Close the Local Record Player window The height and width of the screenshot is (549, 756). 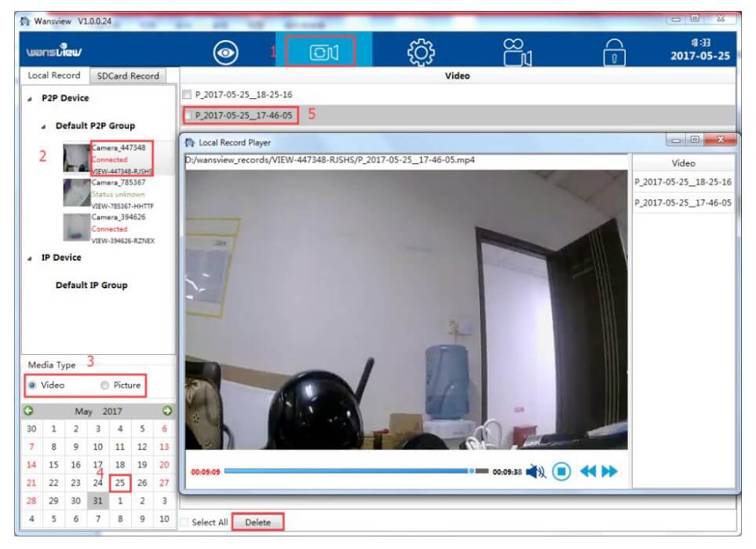pos(721,140)
